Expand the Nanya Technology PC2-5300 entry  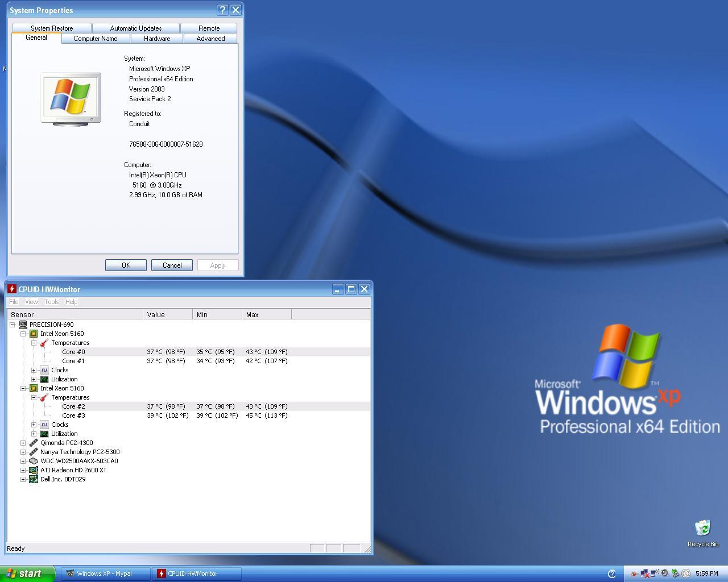tap(23, 452)
